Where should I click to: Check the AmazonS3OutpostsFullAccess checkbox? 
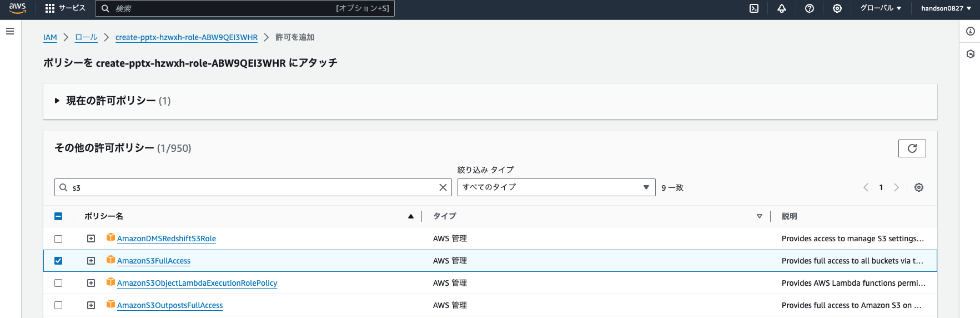(x=58, y=305)
